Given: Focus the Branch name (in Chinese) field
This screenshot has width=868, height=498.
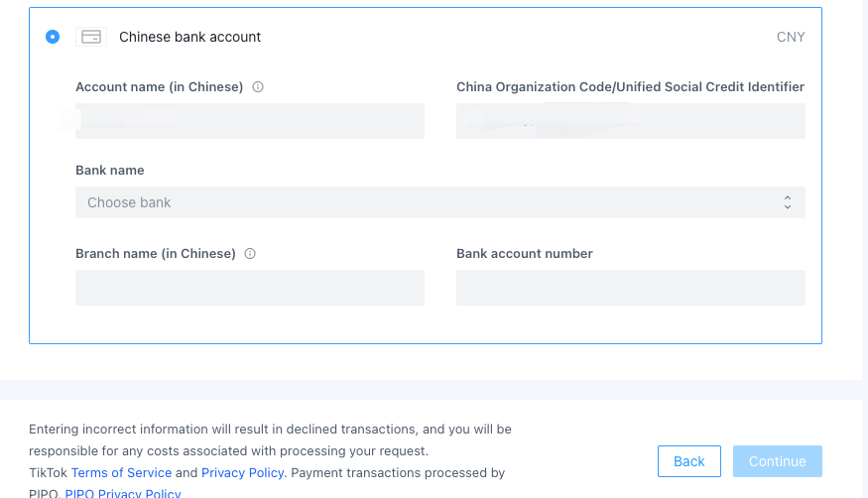Looking at the screenshot, I should (x=250, y=288).
